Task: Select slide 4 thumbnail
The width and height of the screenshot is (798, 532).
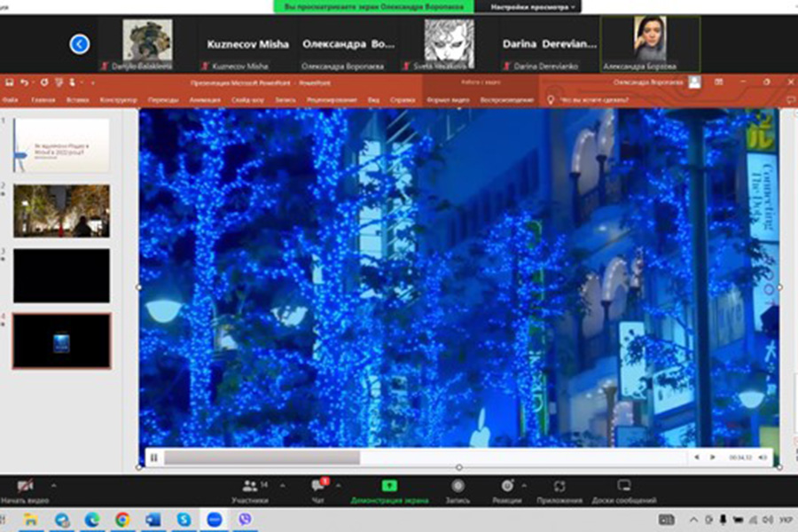Action: 61,340
